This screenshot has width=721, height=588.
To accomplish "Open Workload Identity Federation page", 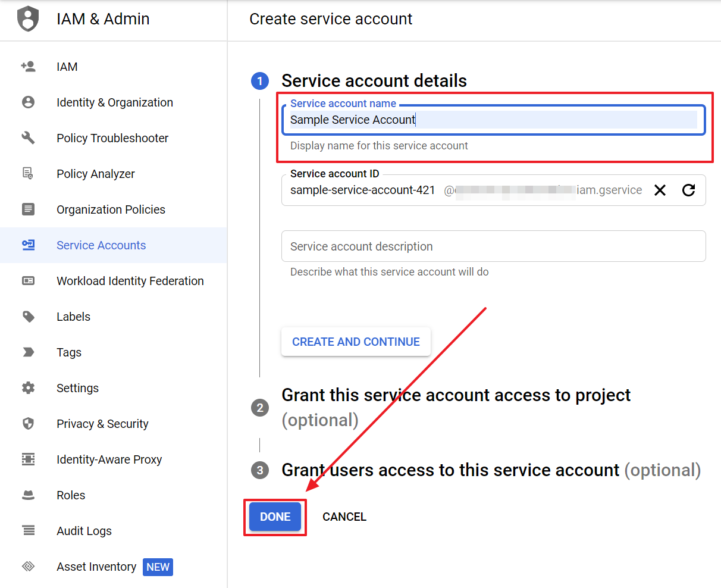I will [130, 281].
